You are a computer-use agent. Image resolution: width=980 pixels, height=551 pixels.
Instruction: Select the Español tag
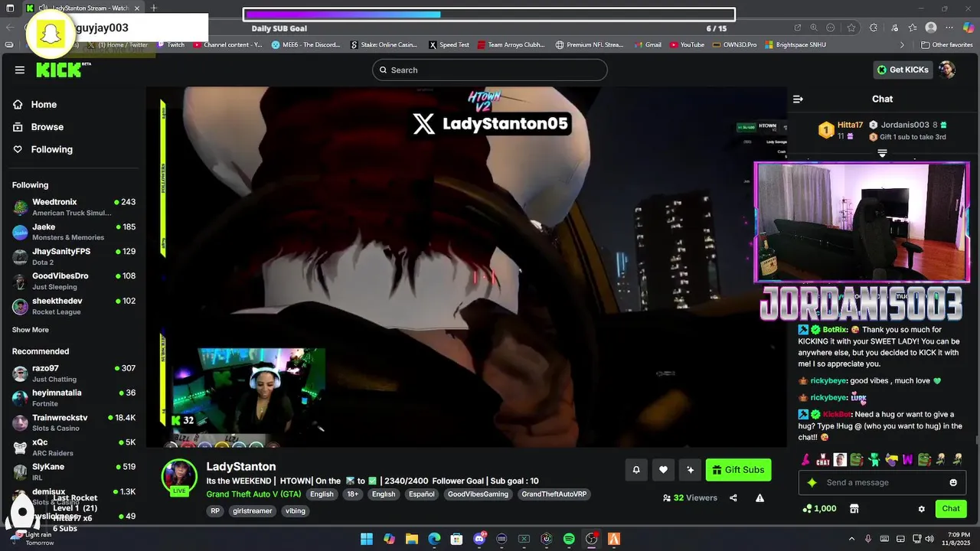tap(421, 494)
